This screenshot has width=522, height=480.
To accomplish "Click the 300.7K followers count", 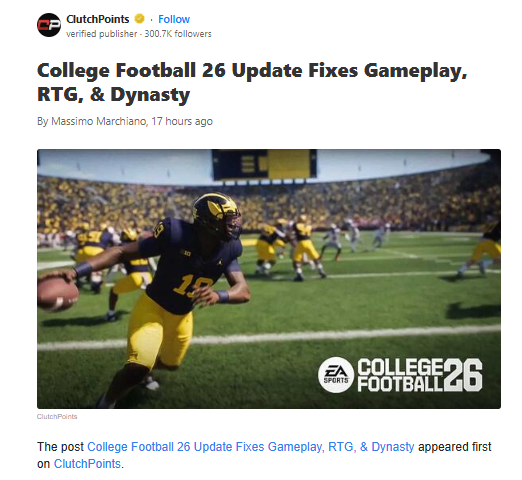I will pos(178,34).
